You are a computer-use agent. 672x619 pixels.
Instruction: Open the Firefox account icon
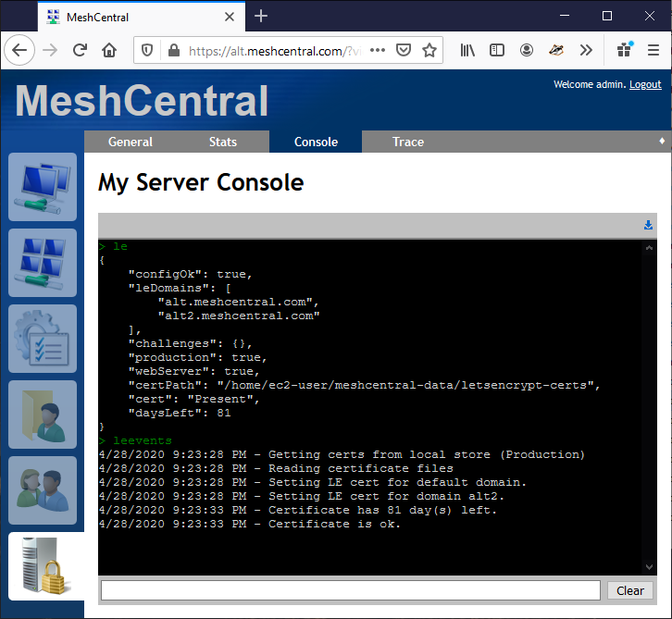[527, 50]
